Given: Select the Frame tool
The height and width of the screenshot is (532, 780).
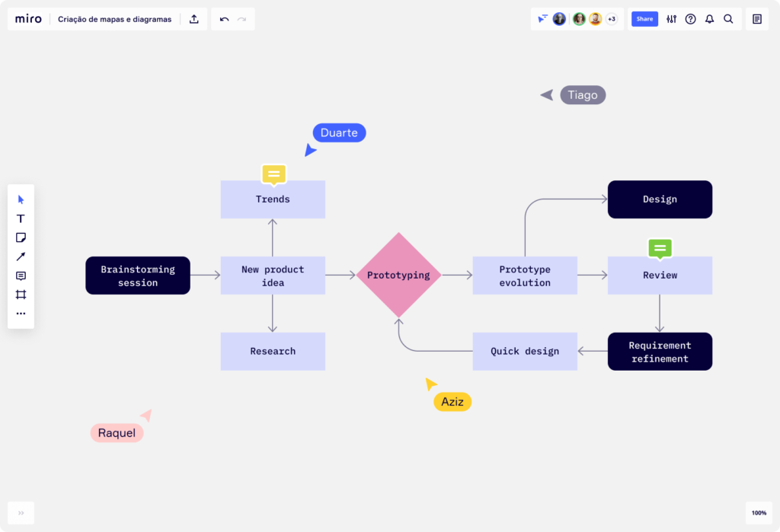Looking at the screenshot, I should coord(21,295).
